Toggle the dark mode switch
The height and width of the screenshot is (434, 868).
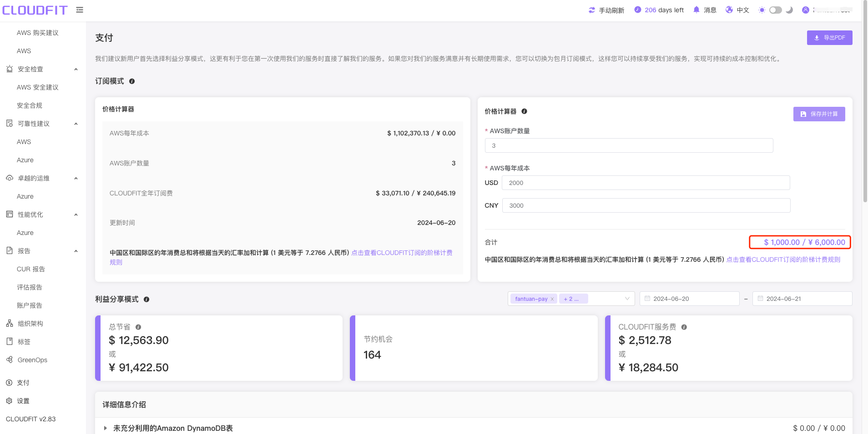[776, 10]
